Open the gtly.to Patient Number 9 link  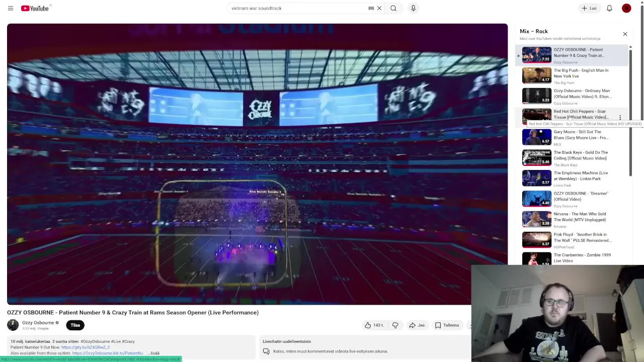click(x=85, y=347)
